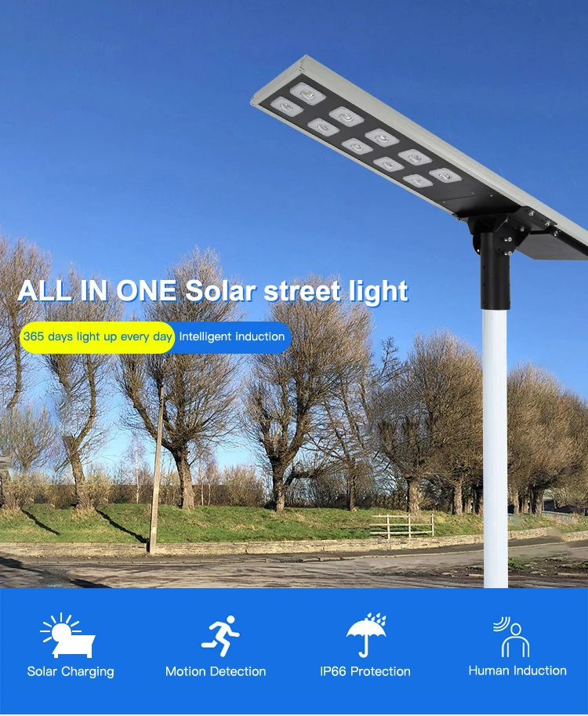Click the Human Induction person icon

coord(512,637)
